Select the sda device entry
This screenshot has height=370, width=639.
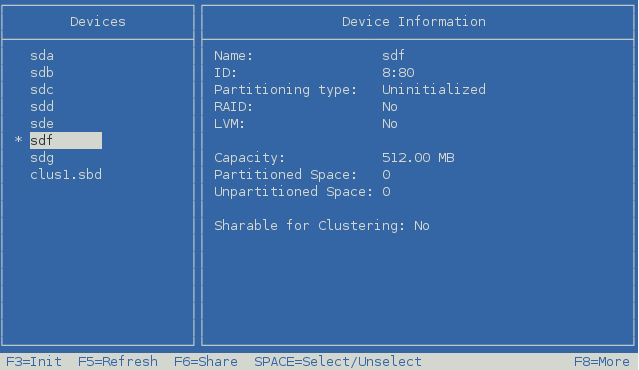(42, 56)
